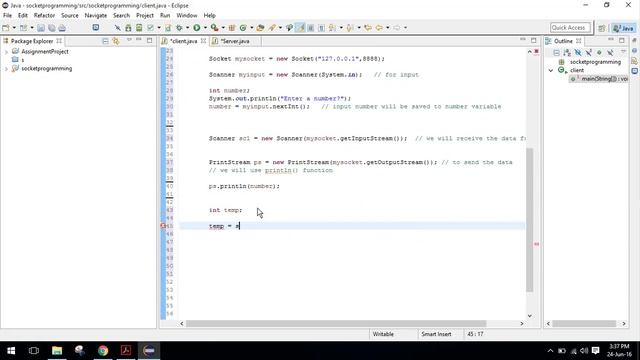Select the client.java editor tab
This screenshot has width=640, height=360.
pyautogui.click(x=184, y=41)
